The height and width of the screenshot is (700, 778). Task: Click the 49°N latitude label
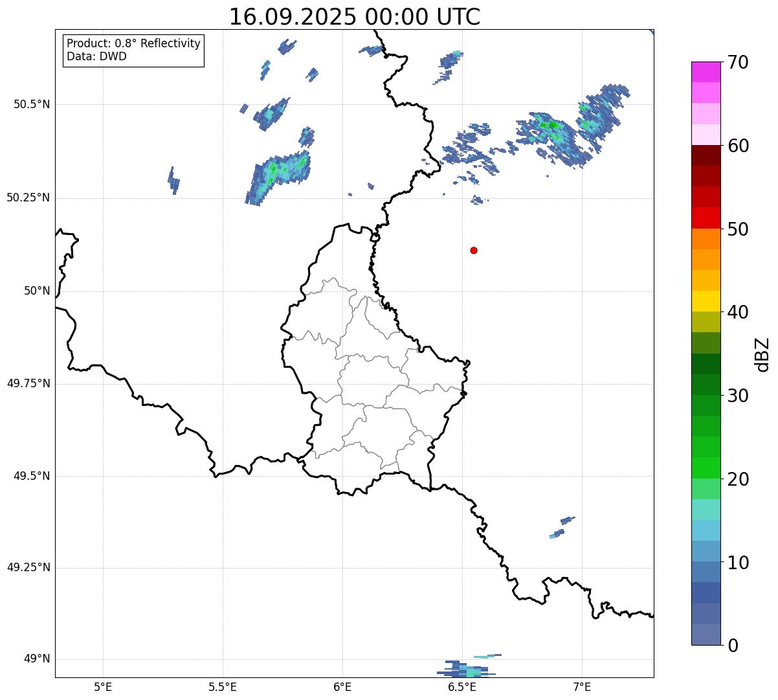(x=37, y=659)
